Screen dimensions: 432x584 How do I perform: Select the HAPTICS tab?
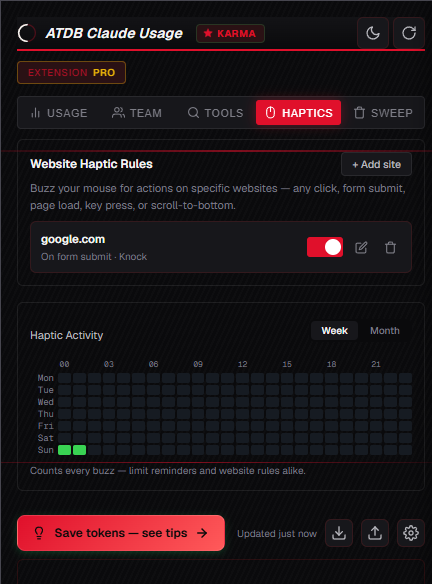[x=298, y=113]
